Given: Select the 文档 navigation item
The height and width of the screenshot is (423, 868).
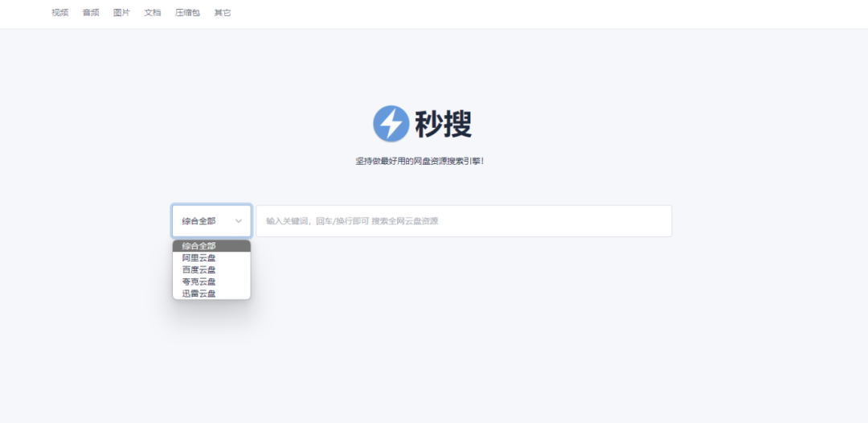Looking at the screenshot, I should [153, 13].
